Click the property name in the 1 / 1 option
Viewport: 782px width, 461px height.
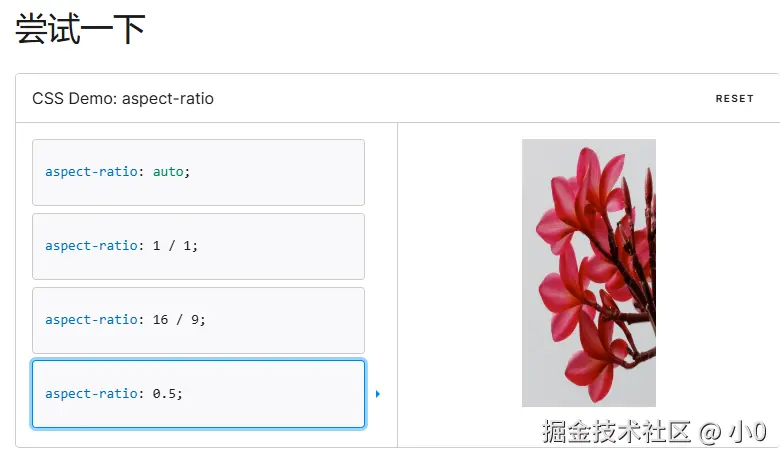click(x=91, y=246)
